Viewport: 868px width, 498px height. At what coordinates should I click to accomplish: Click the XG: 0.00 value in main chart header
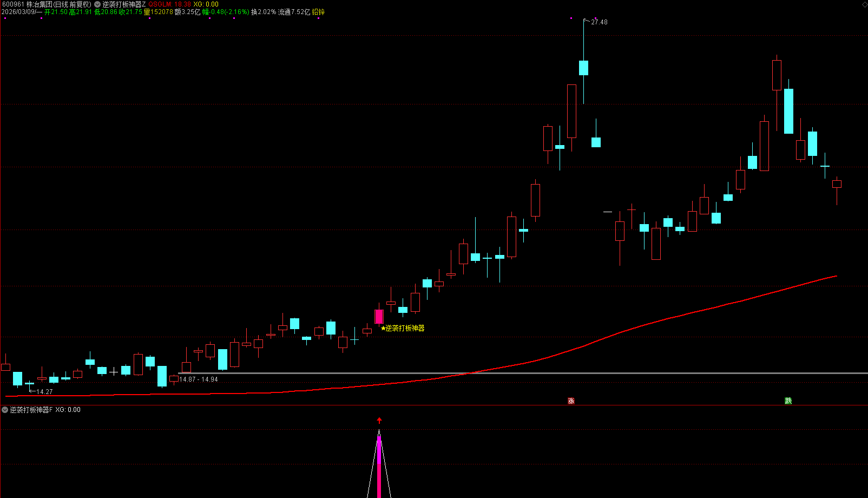pyautogui.click(x=206, y=4)
